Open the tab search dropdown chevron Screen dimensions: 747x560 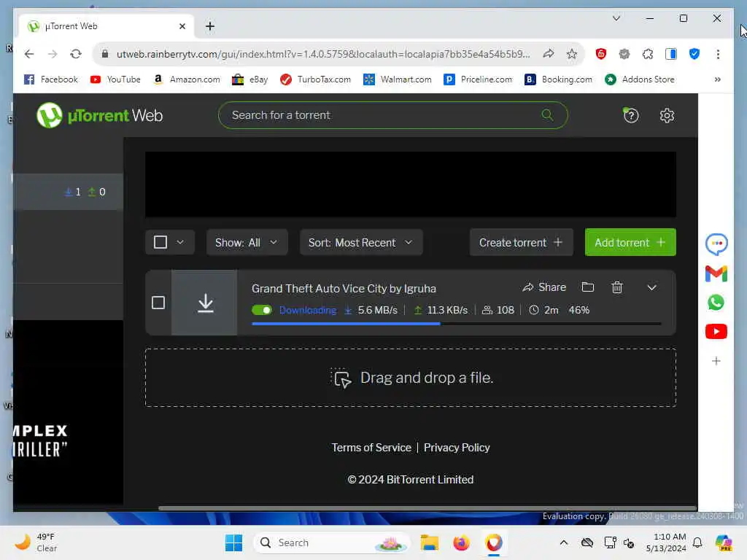point(616,18)
